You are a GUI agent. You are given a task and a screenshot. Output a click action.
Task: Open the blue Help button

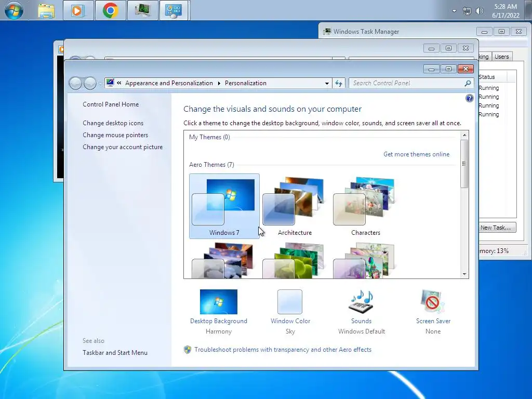469,98
